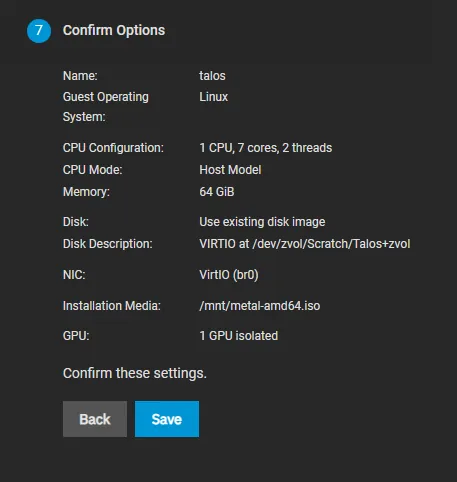Select the 1 CPU, 7 cores, 2 threads text
Screen dimensions: 457x482
[266, 148]
